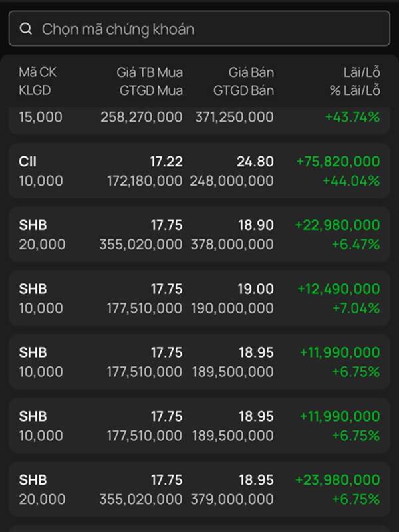399x532 pixels.
Task: Tap the Giá Bán column header
Action: pos(251,72)
